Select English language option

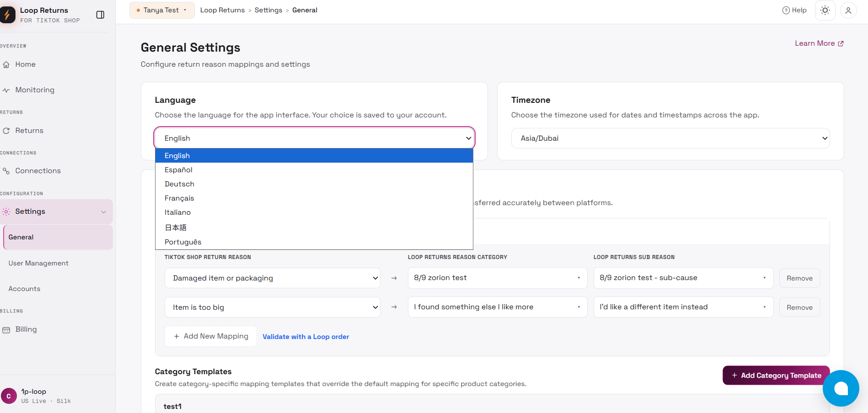tap(314, 156)
